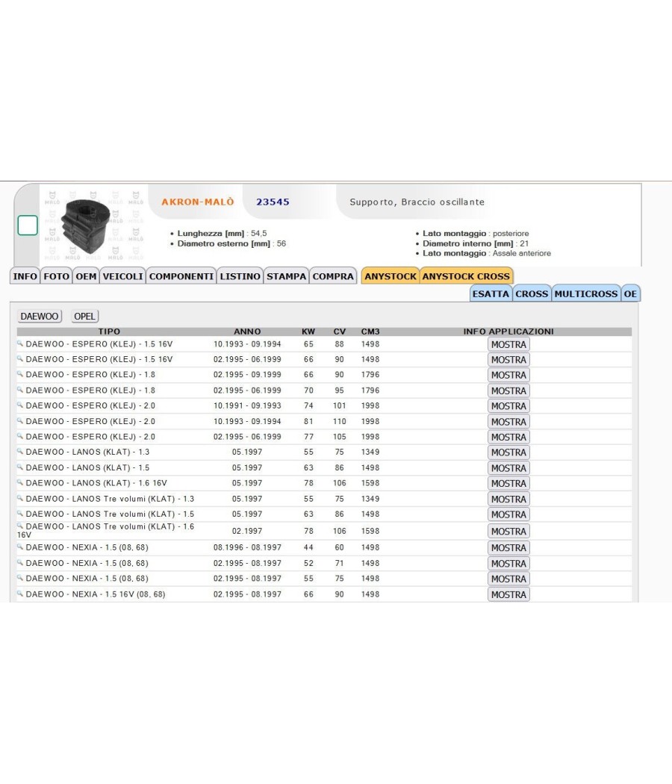Show info for Espero 1.8 66 kW
The image size is (672, 784).
tap(508, 375)
